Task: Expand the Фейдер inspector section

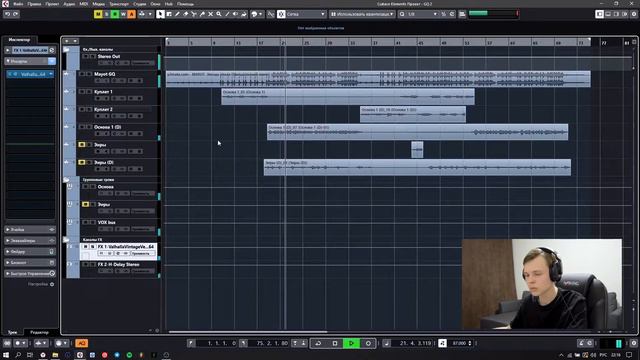Action: coord(30,252)
